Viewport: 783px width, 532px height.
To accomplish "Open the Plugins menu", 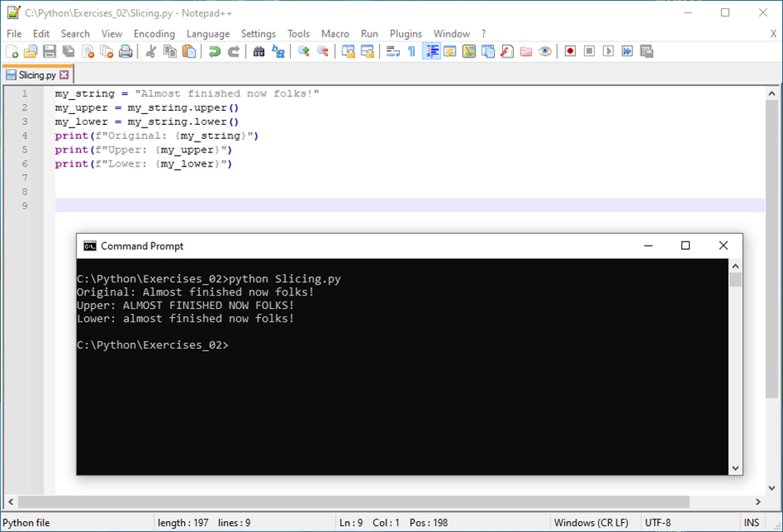I will point(406,33).
